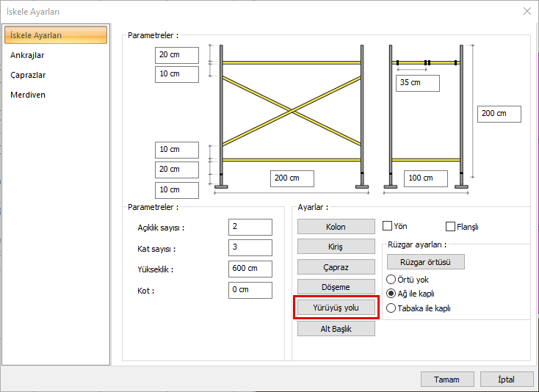Click the Alt Başlık button
Image resolution: width=539 pixels, height=392 pixels.
pos(336,329)
